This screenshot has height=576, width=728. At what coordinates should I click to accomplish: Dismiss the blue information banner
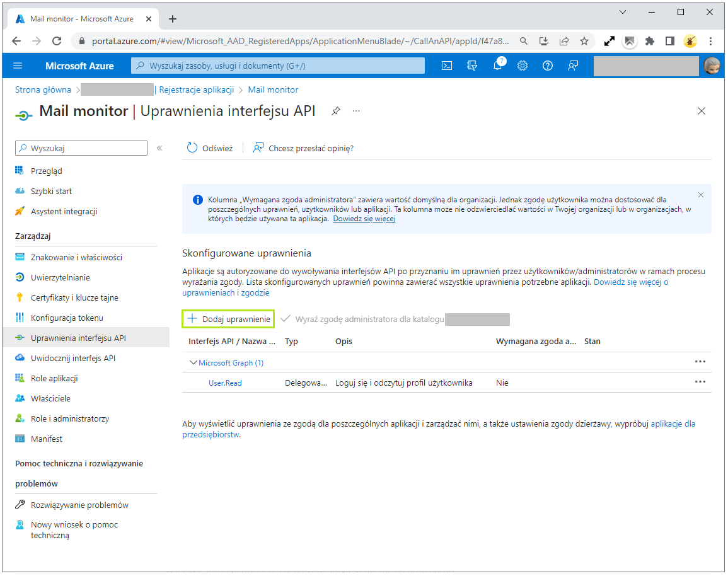701,195
